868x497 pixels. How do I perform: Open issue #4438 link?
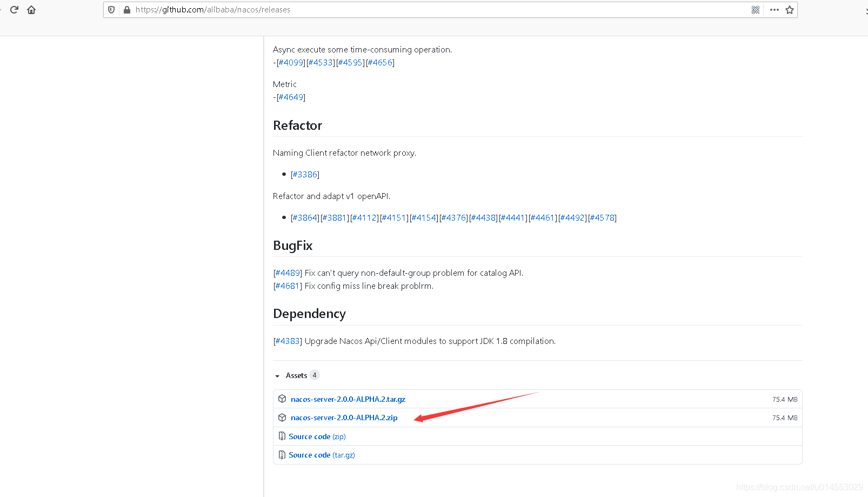click(x=483, y=218)
